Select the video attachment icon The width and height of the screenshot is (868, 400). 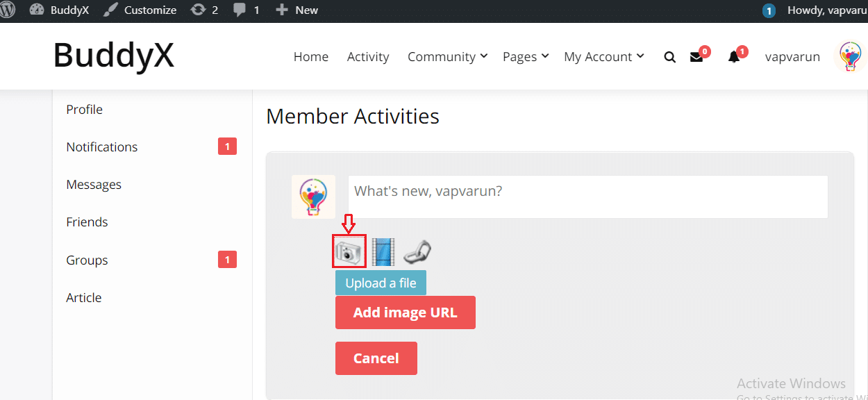(x=383, y=251)
